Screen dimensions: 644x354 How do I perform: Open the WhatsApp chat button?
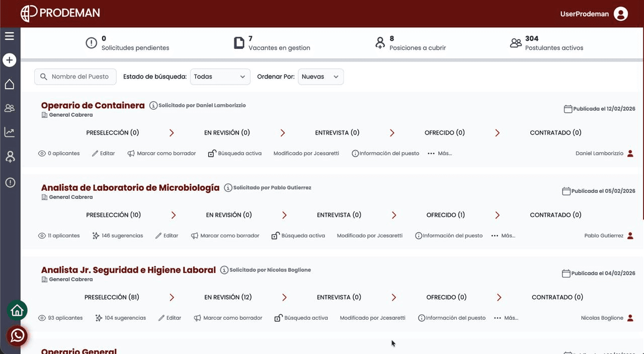click(x=17, y=335)
